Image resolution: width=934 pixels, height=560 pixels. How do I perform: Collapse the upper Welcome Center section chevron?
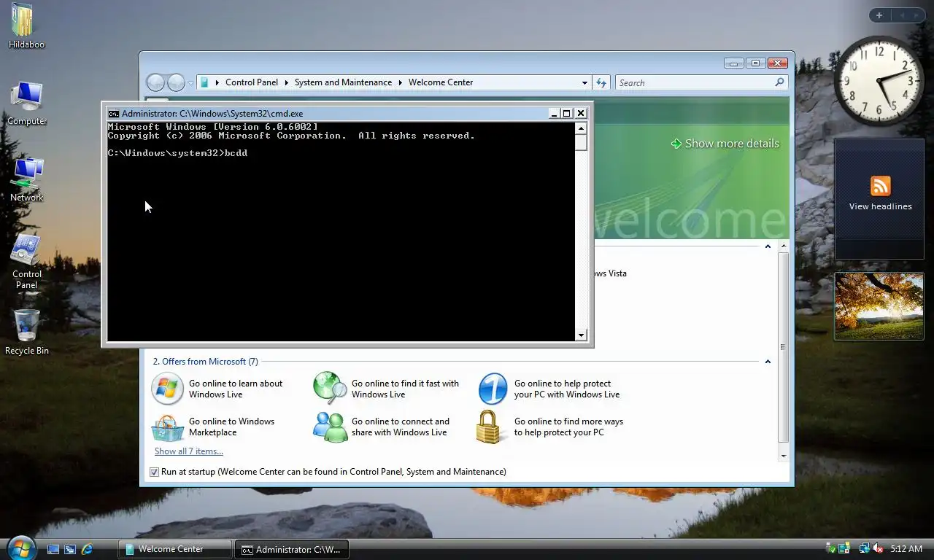click(768, 246)
